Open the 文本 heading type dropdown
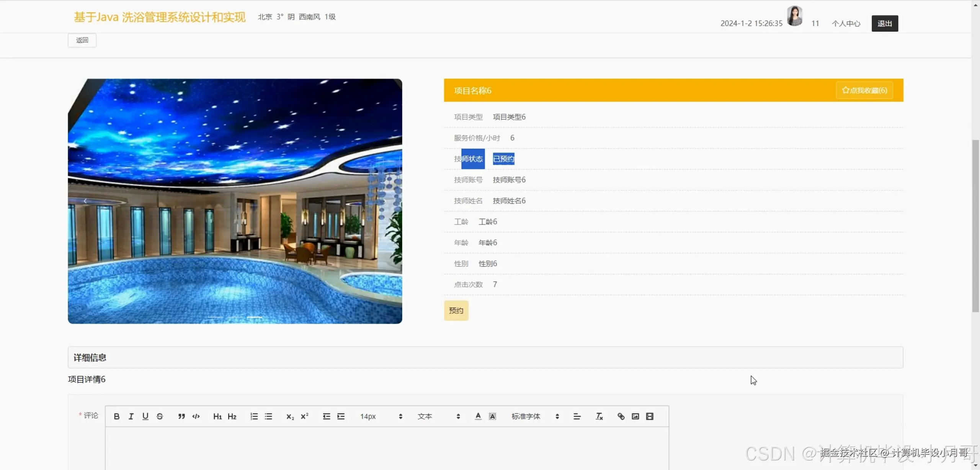The height and width of the screenshot is (470, 980). 438,416
